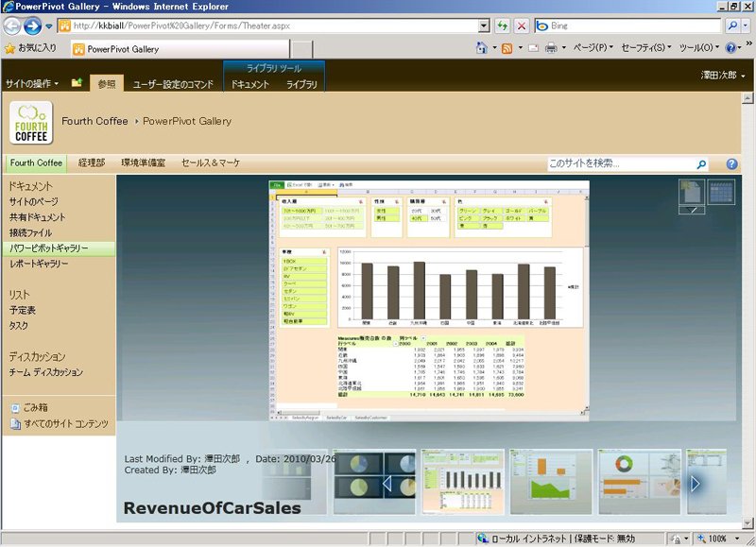Click the browser Forward arrow button
This screenshot has height=547, width=756.
click(x=32, y=26)
